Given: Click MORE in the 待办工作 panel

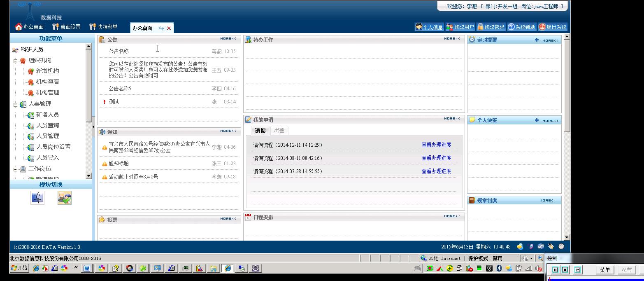Looking at the screenshot, I should pyautogui.click(x=452, y=39).
